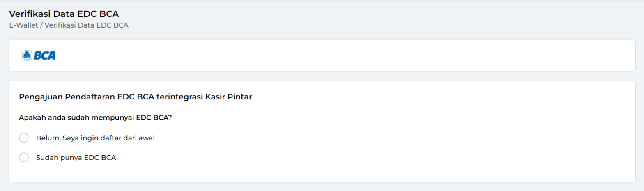This screenshot has height=191, width=644.
Task: Click the "Sudah punya EDC BCA" label text
Action: click(76, 158)
